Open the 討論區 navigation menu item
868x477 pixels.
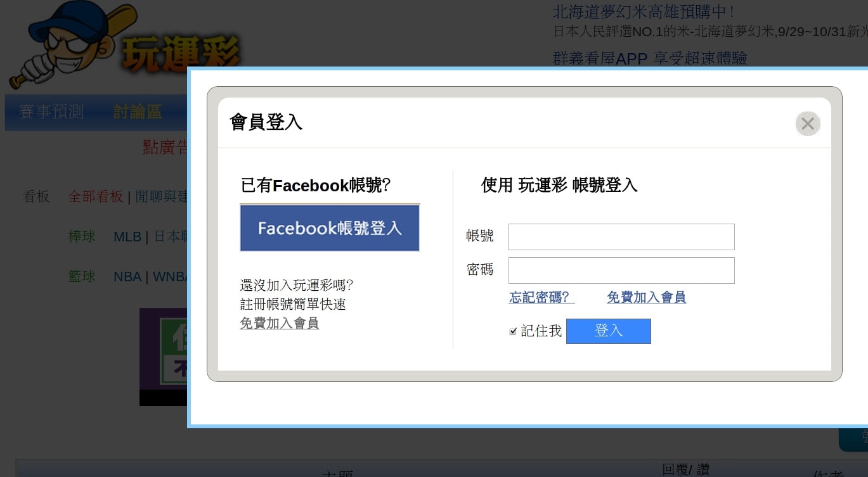[138, 112]
